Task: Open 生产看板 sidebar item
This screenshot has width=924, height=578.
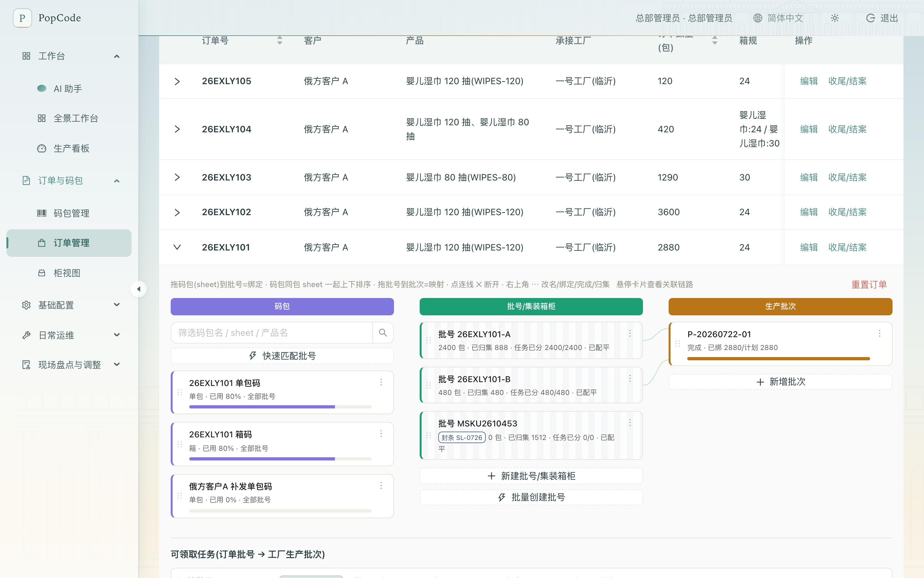Action: [x=69, y=148]
